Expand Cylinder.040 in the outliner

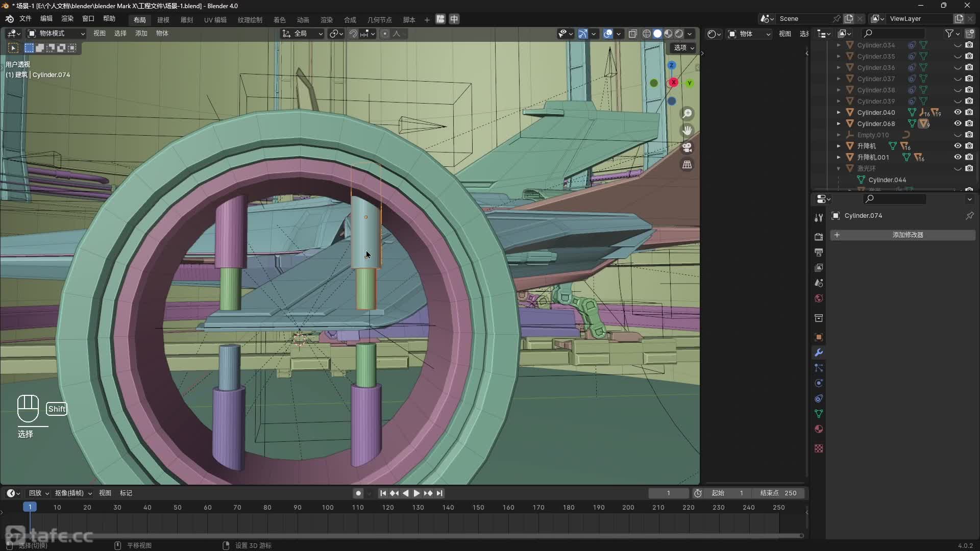coord(838,112)
